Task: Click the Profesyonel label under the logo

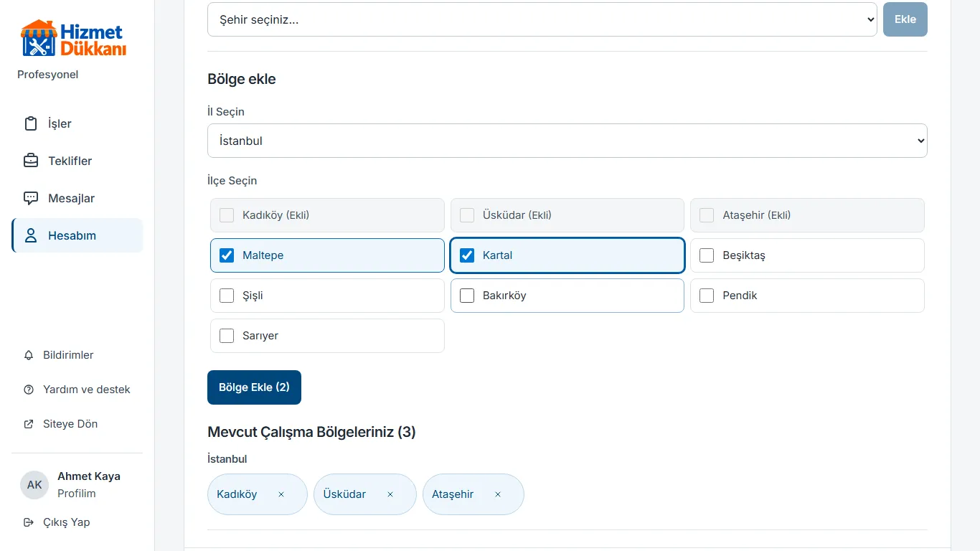Action: click(48, 75)
